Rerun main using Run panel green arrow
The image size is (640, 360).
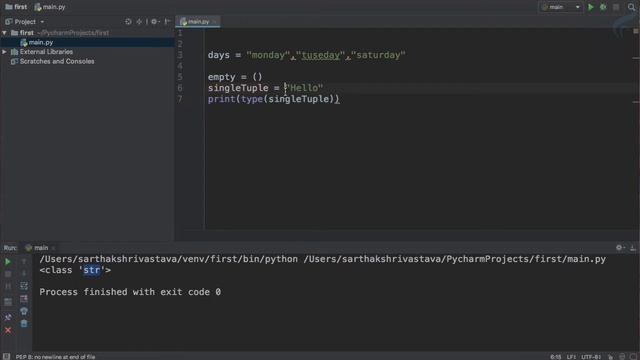8,262
